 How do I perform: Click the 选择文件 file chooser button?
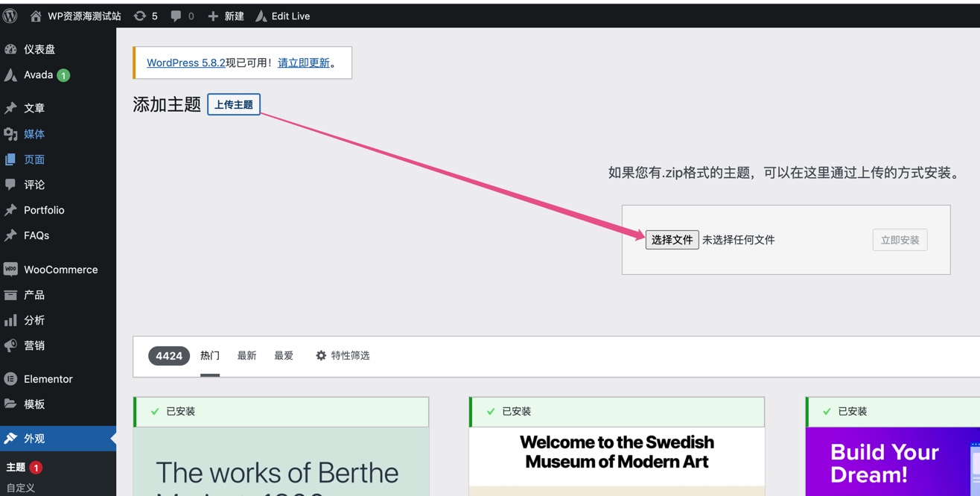pos(672,240)
